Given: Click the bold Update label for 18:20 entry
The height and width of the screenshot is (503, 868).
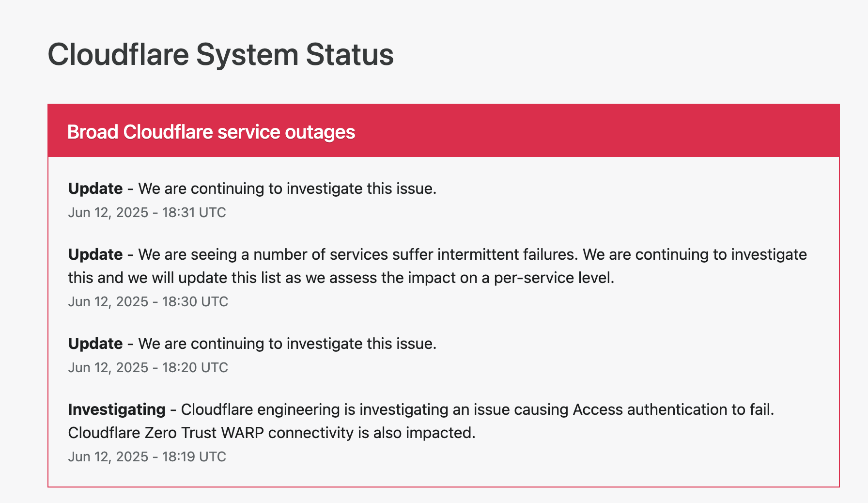Looking at the screenshot, I should [95, 344].
